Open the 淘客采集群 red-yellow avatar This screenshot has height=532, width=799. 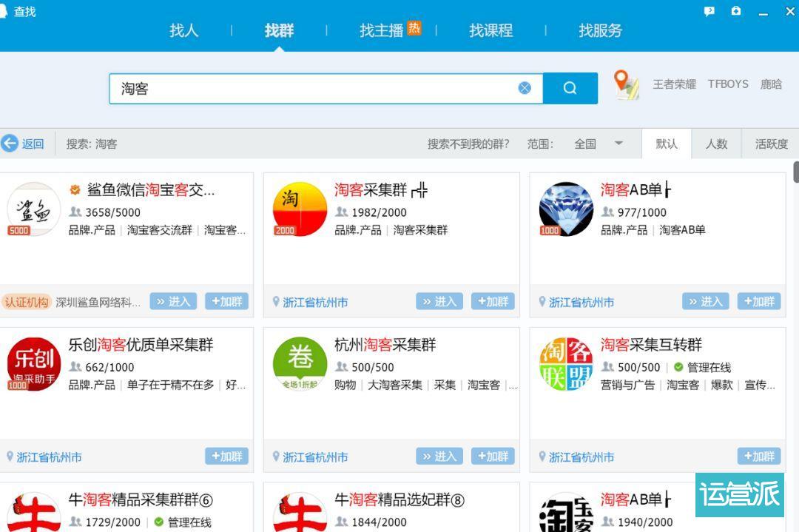tap(300, 209)
